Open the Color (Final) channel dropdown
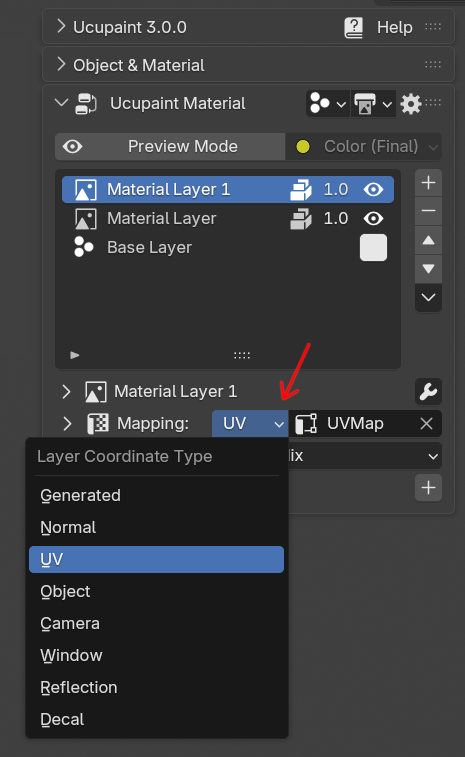Viewport: 465px width, 757px height. pos(364,146)
